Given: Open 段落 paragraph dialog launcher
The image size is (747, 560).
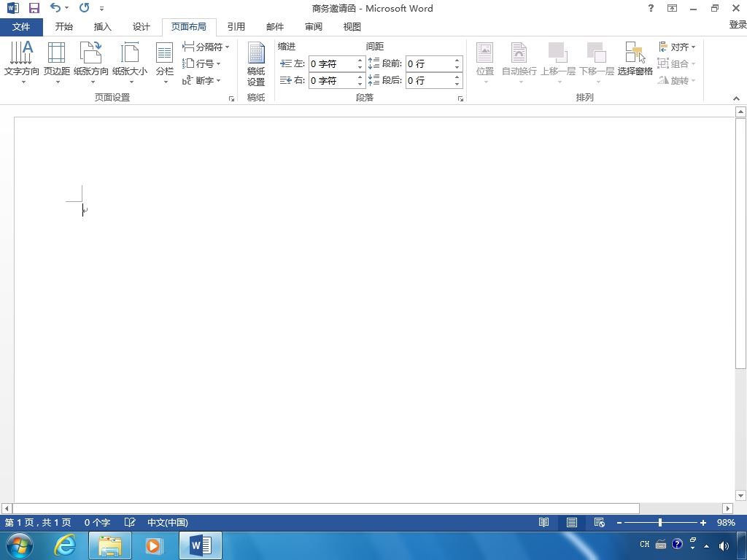Looking at the screenshot, I should (461, 98).
